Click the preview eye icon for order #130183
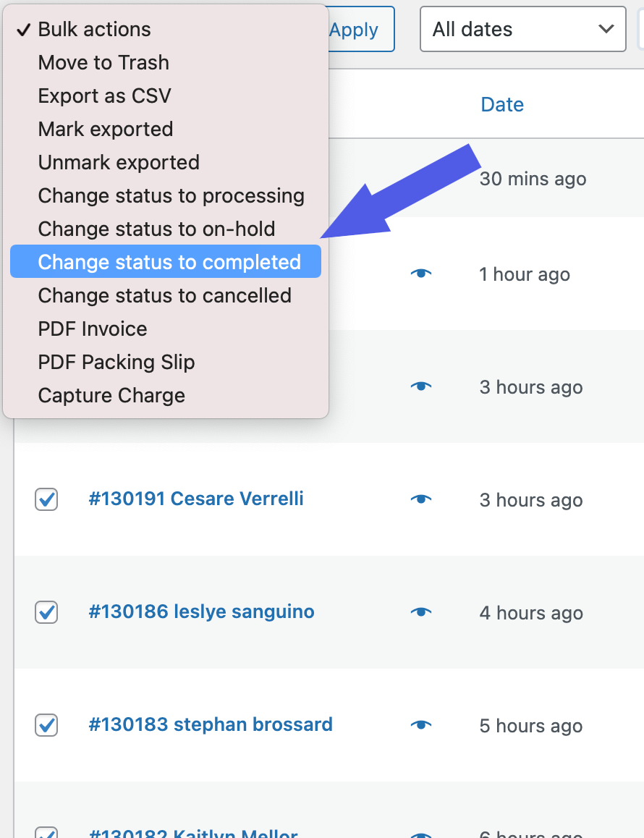This screenshot has width=644, height=838. (420, 725)
